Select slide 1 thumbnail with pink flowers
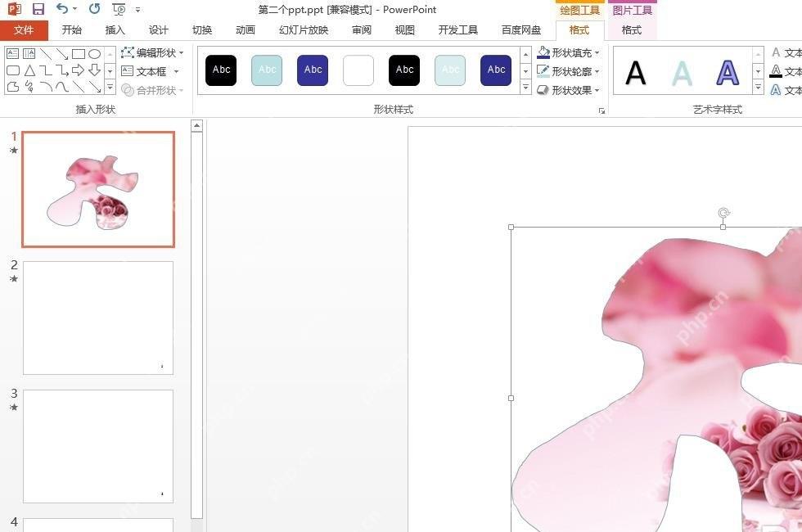Screen dimensions: 802x532 98,189
